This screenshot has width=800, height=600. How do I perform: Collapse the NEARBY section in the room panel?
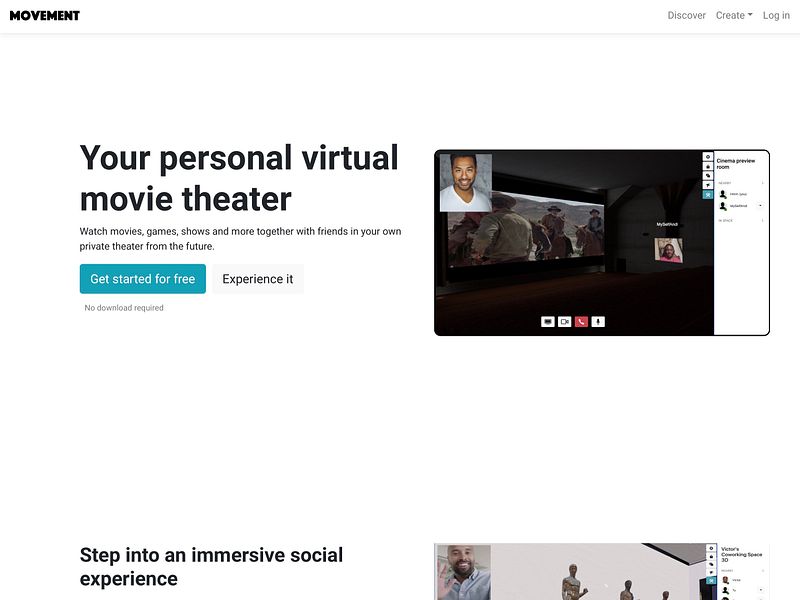click(762, 183)
